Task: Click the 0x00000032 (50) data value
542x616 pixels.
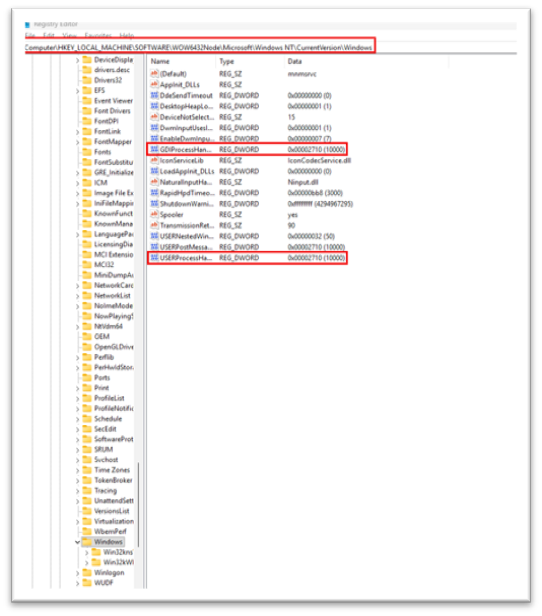Action: [x=311, y=236]
